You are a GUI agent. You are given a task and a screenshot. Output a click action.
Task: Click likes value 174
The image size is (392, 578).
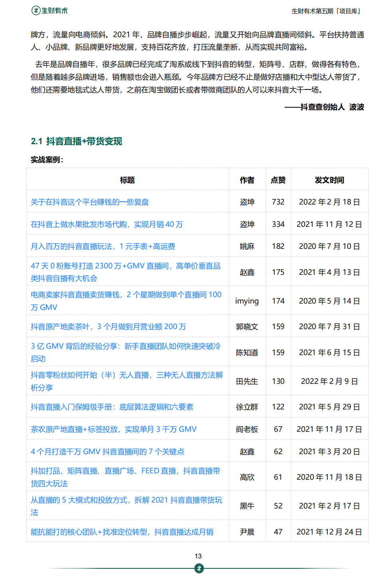(278, 301)
